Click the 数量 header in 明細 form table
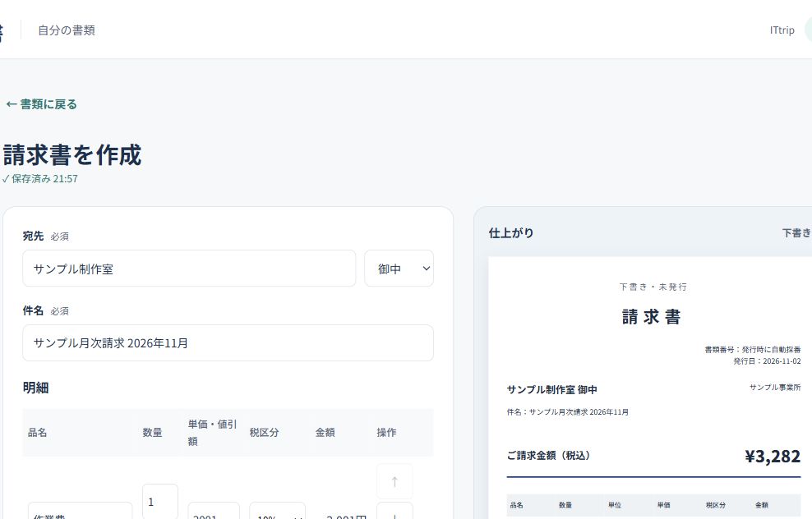812x519 pixels. point(152,433)
